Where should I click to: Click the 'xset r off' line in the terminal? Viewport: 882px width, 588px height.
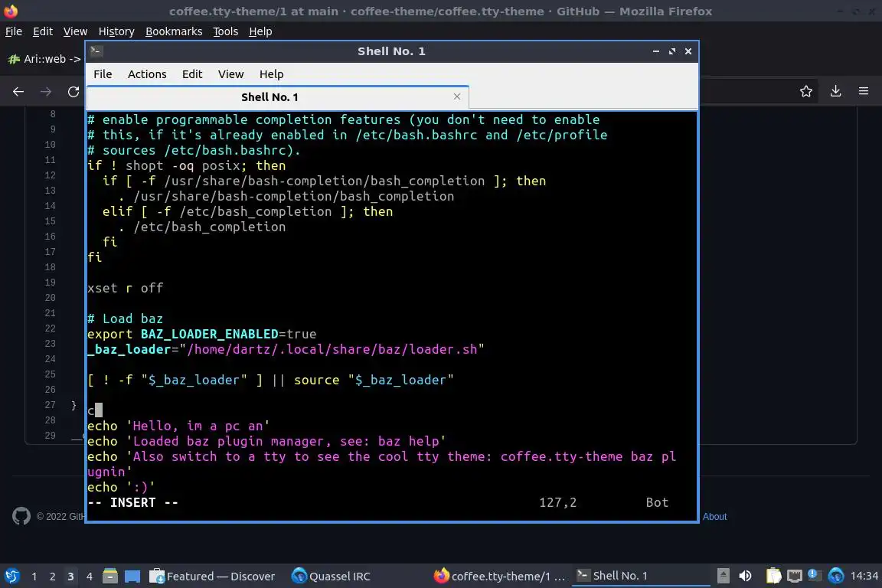coord(125,288)
